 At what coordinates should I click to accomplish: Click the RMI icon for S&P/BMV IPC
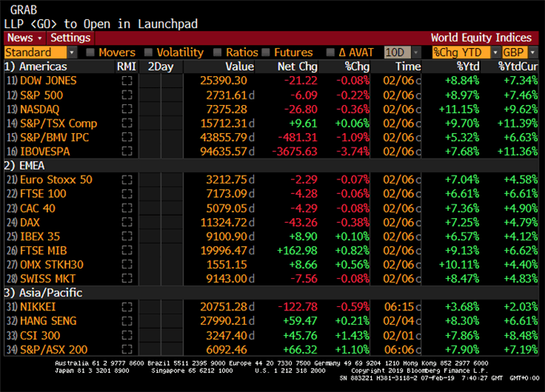tap(127, 137)
